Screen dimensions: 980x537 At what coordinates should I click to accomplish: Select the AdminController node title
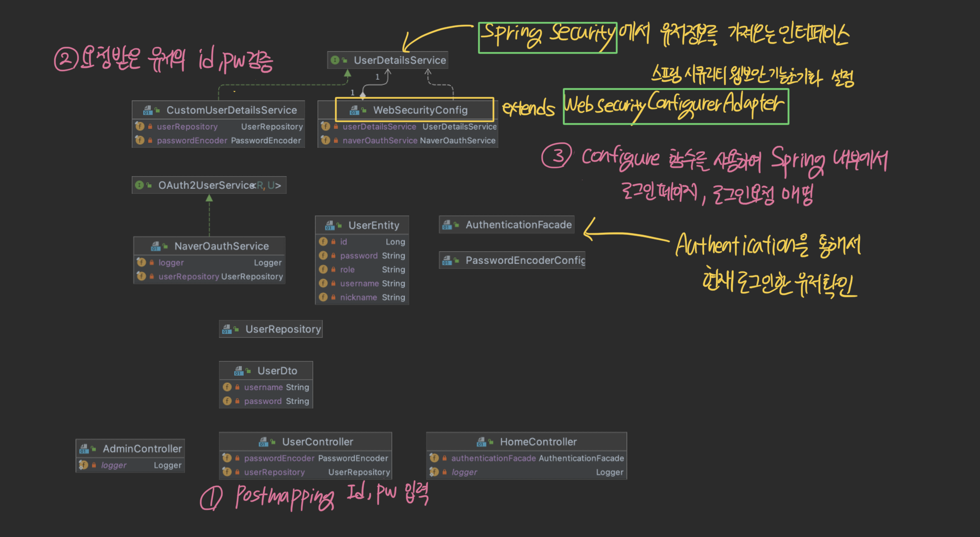[x=142, y=449]
